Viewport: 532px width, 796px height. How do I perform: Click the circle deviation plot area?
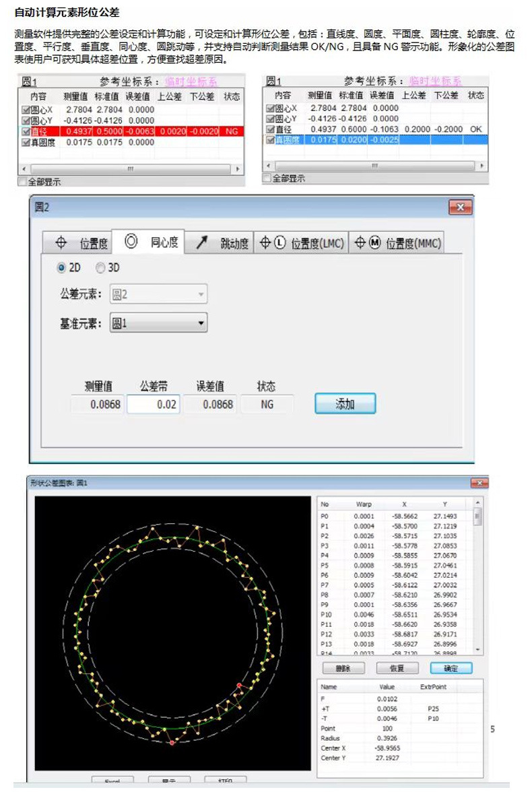tap(172, 634)
